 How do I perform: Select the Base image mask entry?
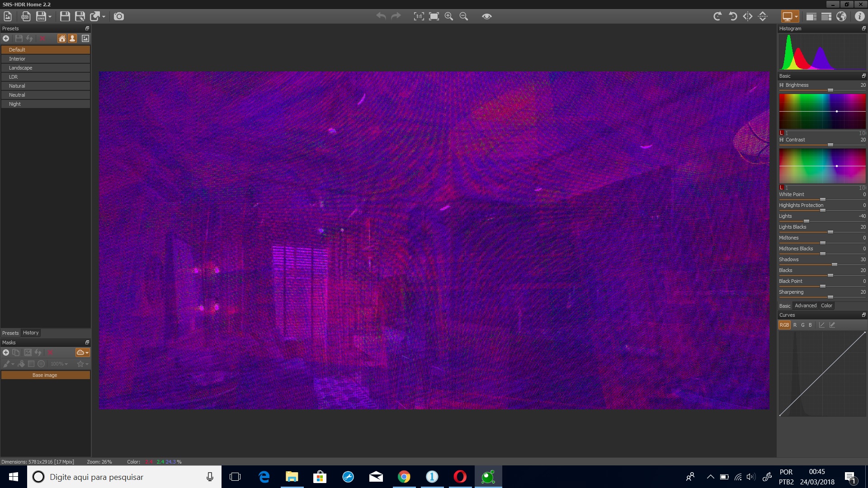[45, 375]
